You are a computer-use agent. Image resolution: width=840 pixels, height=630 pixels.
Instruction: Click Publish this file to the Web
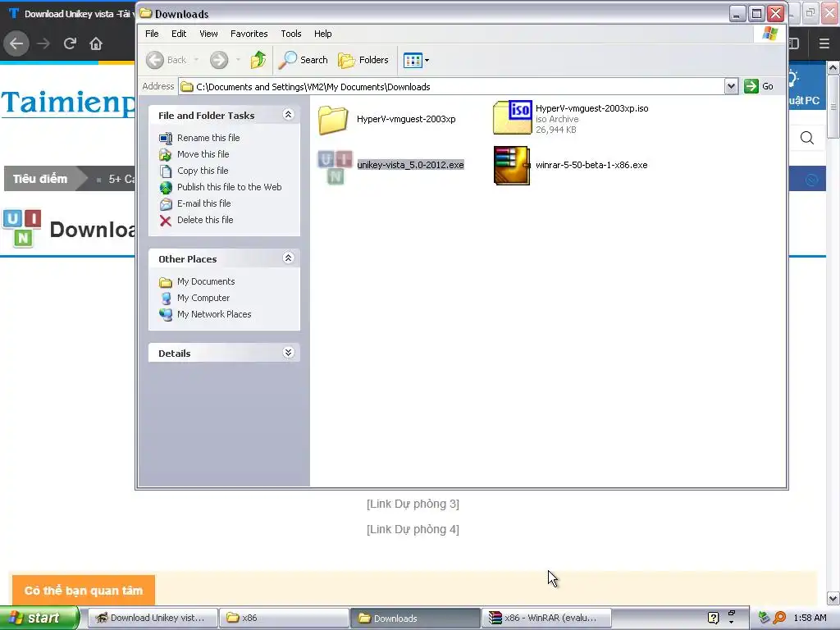[x=230, y=187]
